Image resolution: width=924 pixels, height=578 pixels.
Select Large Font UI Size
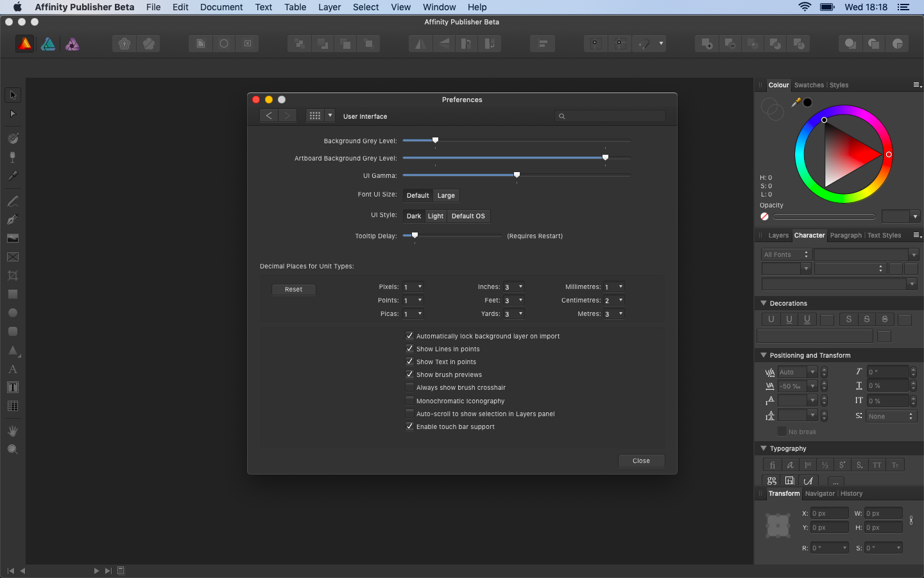pyautogui.click(x=446, y=195)
